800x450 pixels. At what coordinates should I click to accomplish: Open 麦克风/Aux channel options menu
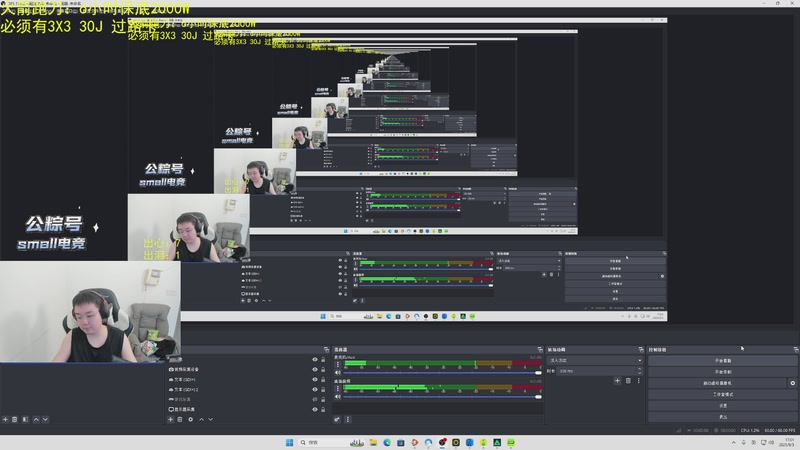click(337, 364)
